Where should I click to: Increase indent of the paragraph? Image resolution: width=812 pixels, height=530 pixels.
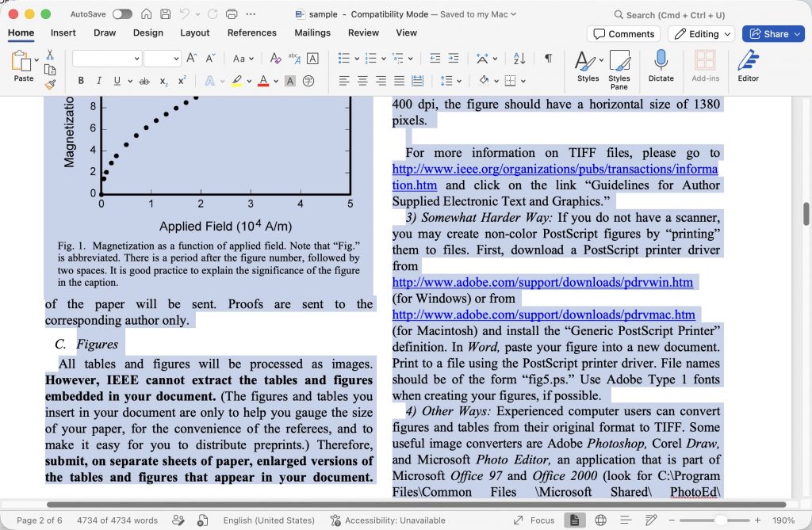[453, 59]
